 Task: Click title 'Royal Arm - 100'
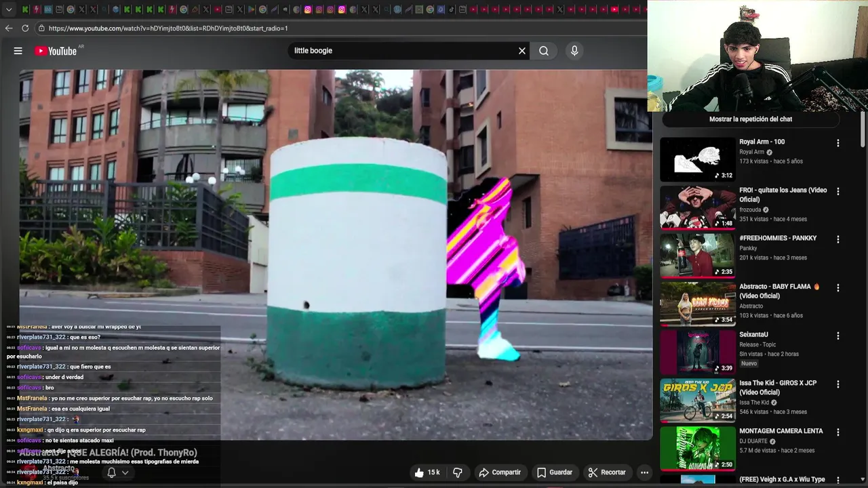point(762,142)
